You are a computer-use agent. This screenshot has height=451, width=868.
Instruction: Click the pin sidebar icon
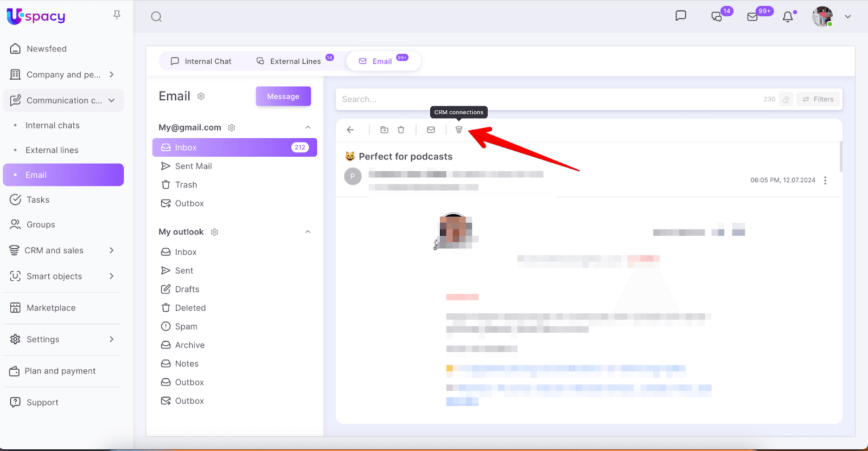pyautogui.click(x=117, y=15)
